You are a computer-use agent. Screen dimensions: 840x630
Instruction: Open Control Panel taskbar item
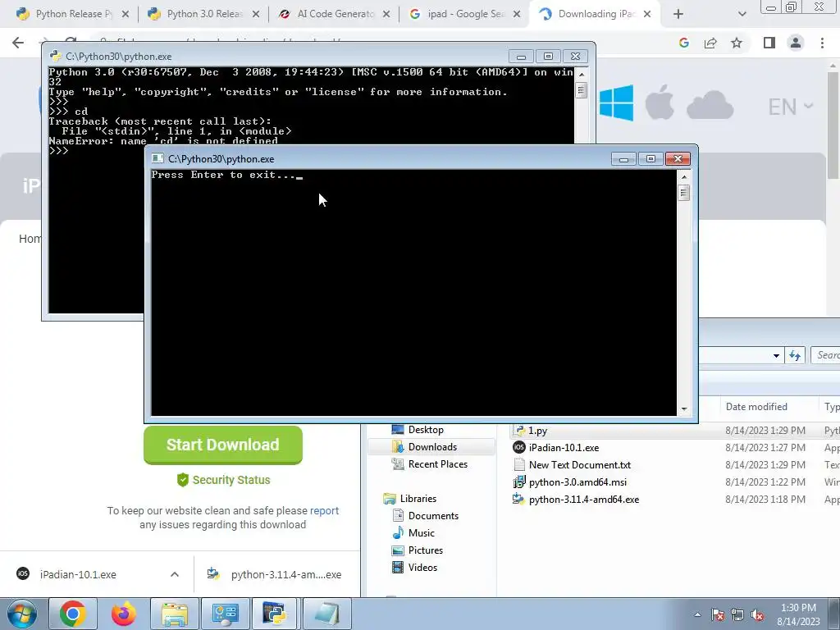(225, 614)
